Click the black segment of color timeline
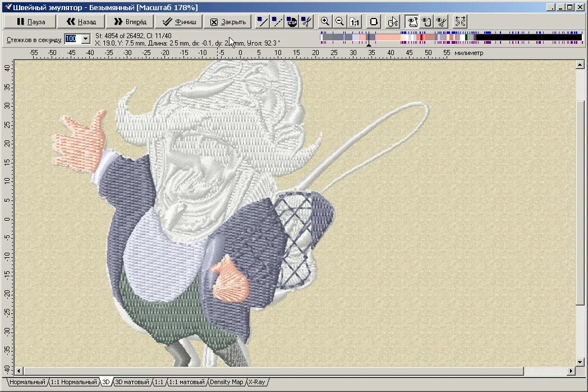 tap(529, 38)
